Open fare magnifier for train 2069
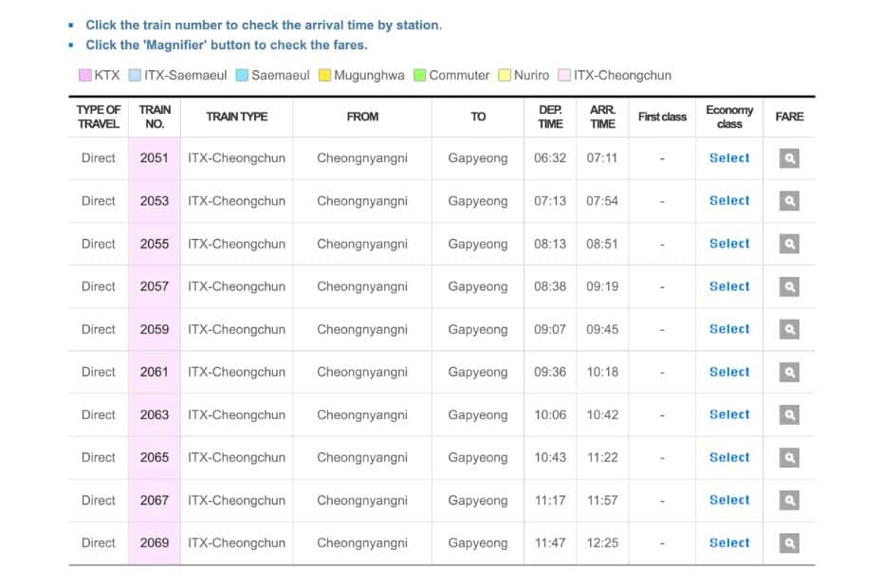This screenshot has width=882, height=588. pos(789,543)
